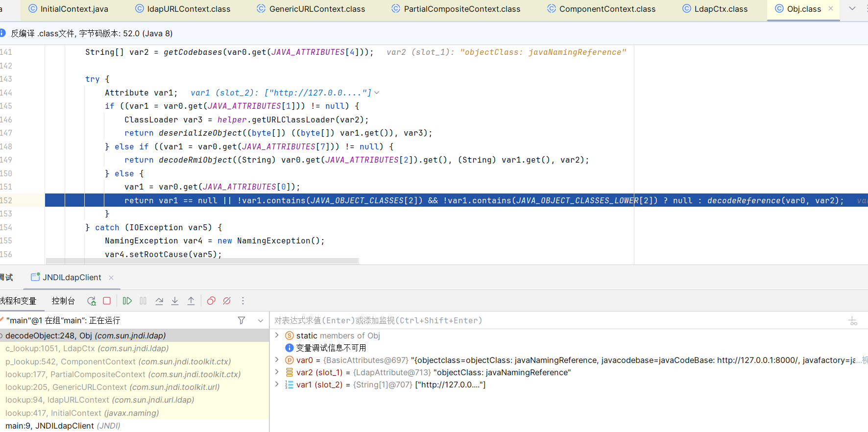
Task: Click the Obj.class tab class icon
Action: (x=779, y=8)
